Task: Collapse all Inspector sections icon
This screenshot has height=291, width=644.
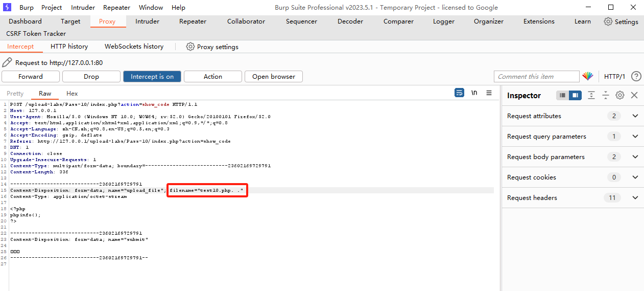Action: (606, 95)
